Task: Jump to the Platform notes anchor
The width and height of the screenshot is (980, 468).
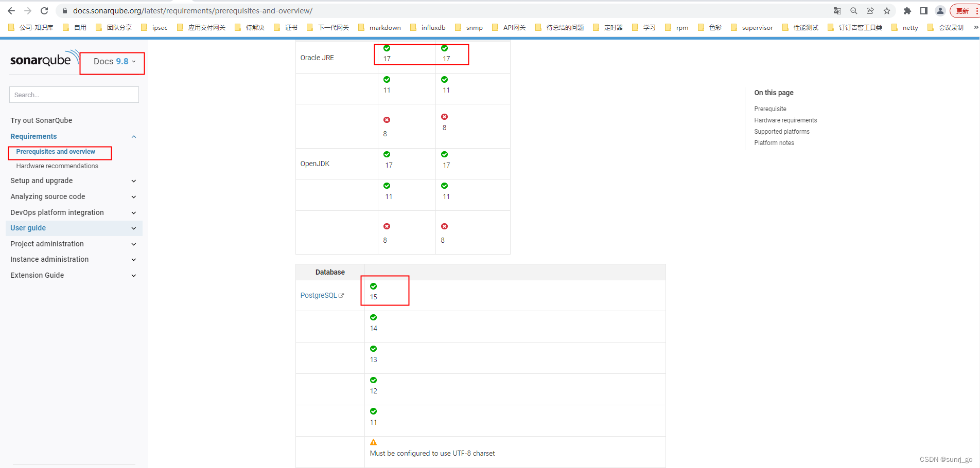Action: click(774, 143)
